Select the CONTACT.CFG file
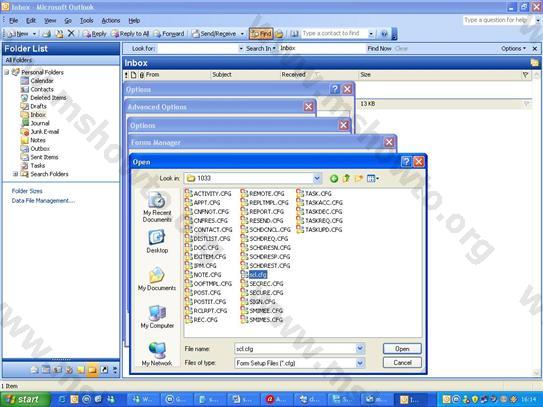 (209, 229)
